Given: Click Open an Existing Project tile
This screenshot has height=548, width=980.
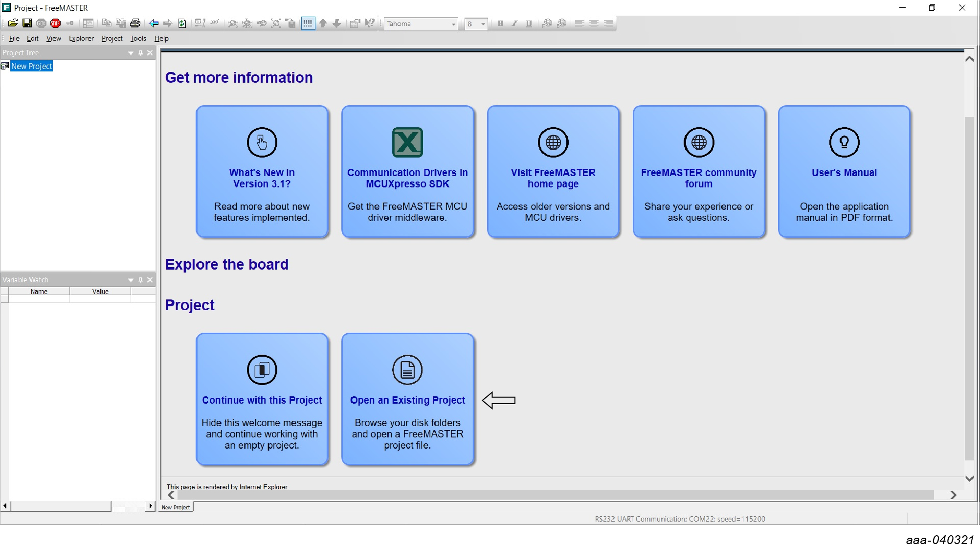Looking at the screenshot, I should [407, 399].
